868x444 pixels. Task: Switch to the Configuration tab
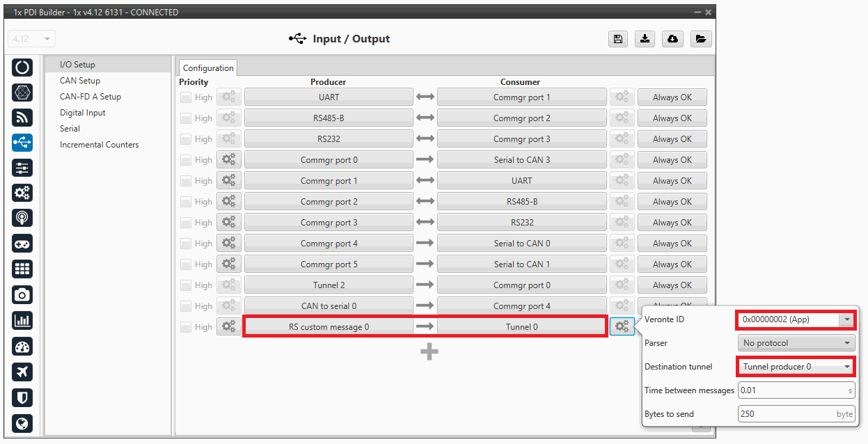pos(208,68)
